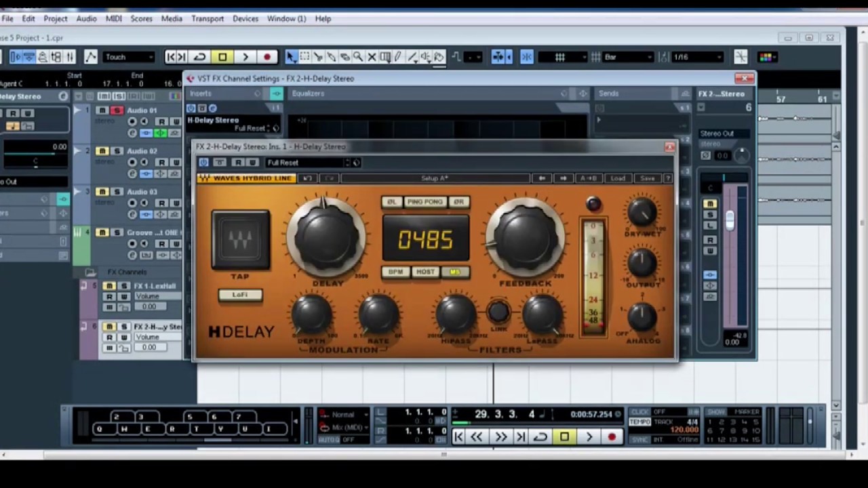Click the large DELAY time knob
The width and height of the screenshot is (868, 488).
pos(327,237)
